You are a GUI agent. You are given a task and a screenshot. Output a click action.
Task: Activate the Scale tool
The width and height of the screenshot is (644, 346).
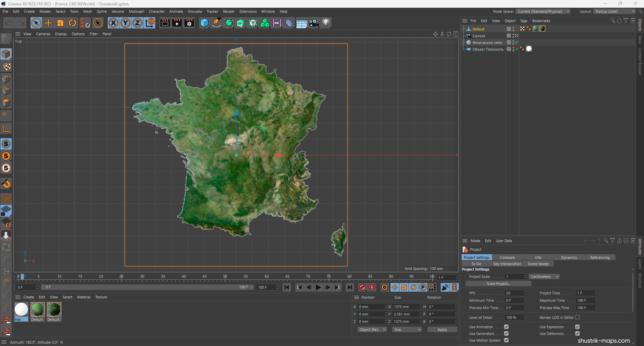(x=60, y=23)
